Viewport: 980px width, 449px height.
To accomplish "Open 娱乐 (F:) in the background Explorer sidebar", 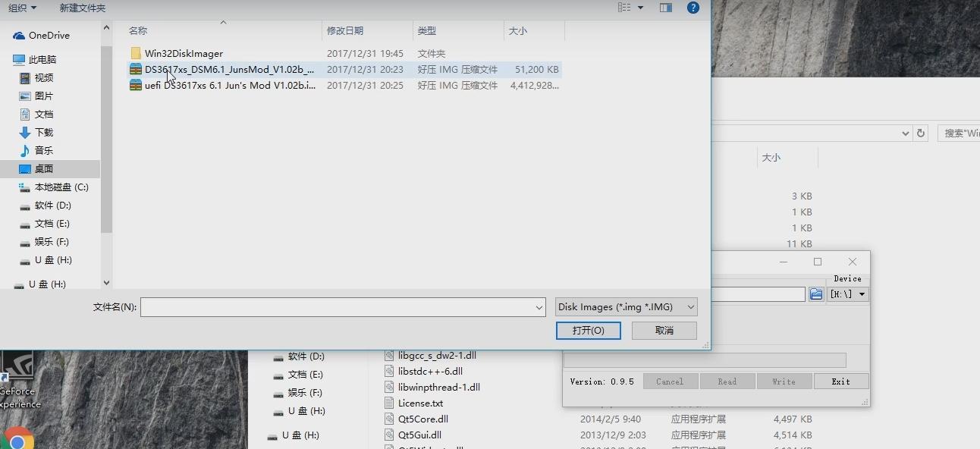I will coord(297,393).
